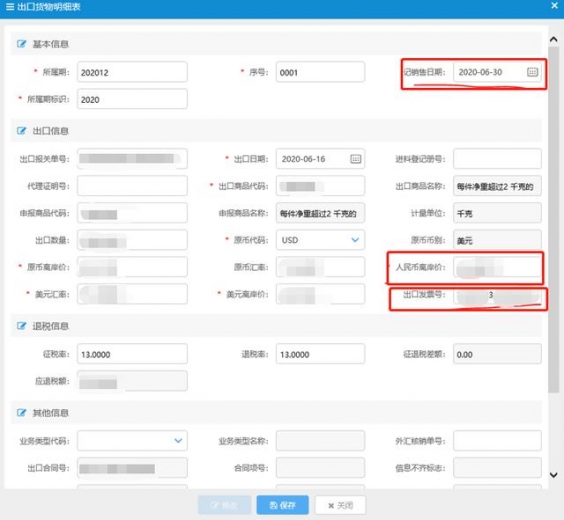Click the 原币币别 field showing 美元

tap(497, 240)
